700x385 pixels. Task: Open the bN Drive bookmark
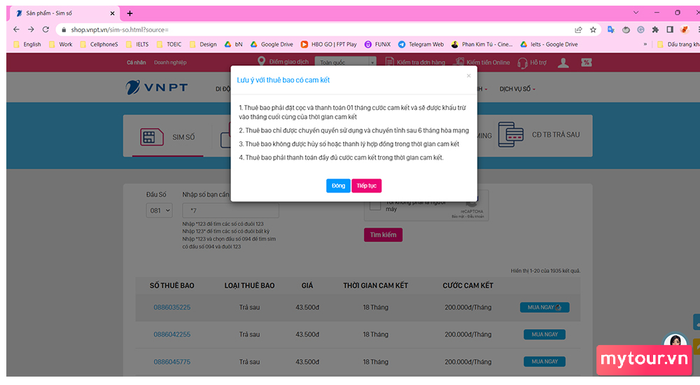(x=233, y=44)
